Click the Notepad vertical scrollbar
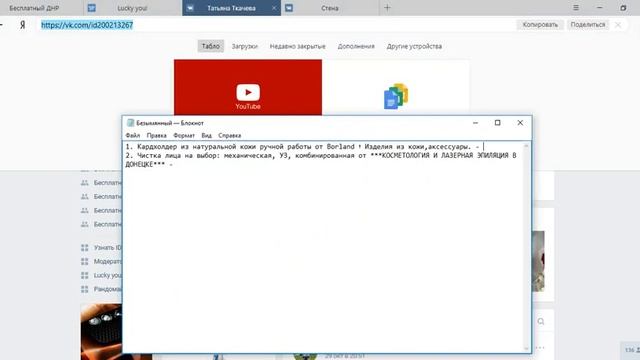Screen dimensions: 640x360 [x=527, y=247]
